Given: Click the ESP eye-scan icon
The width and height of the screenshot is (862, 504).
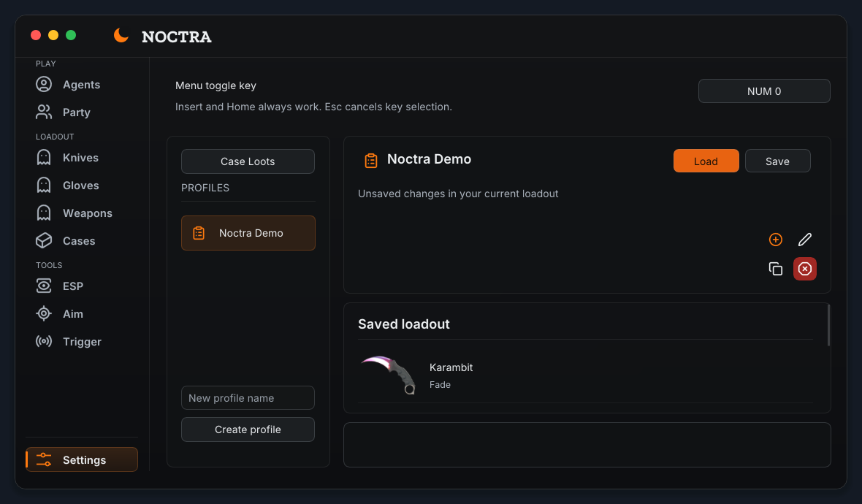Looking at the screenshot, I should coord(44,286).
